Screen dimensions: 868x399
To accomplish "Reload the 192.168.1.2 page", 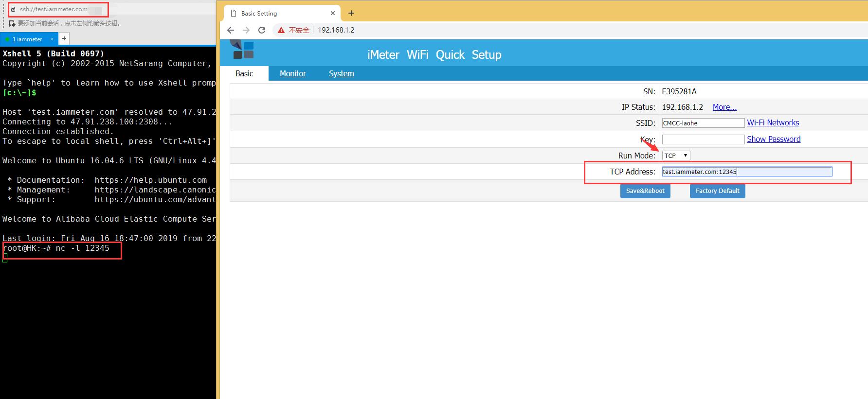I will coord(262,30).
